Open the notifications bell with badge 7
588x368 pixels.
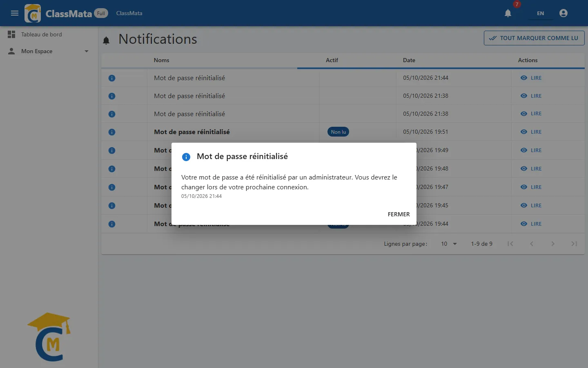508,13
